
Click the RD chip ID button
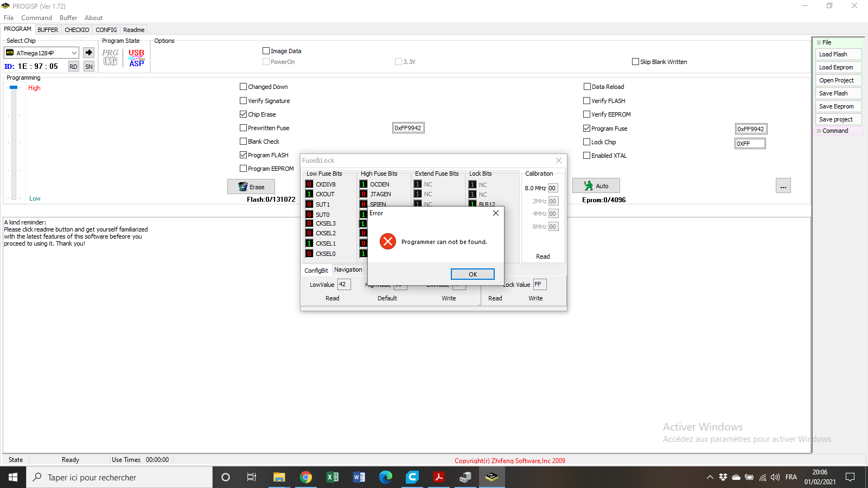coord(73,66)
